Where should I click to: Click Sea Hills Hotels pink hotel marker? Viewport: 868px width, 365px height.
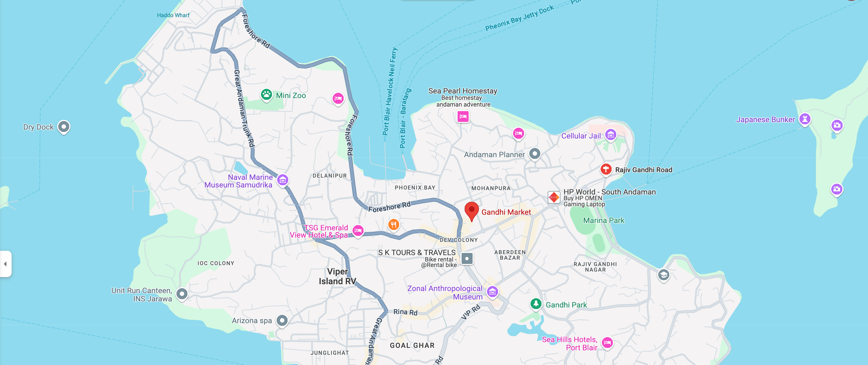tap(607, 344)
